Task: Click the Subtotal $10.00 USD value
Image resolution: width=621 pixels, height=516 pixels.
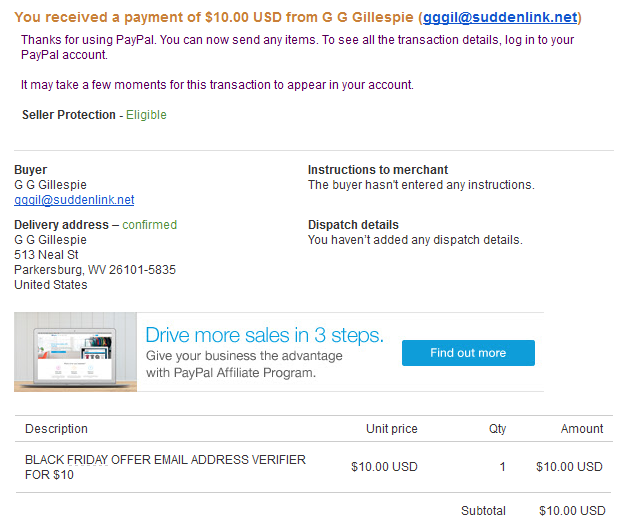Action: pyautogui.click(x=572, y=510)
